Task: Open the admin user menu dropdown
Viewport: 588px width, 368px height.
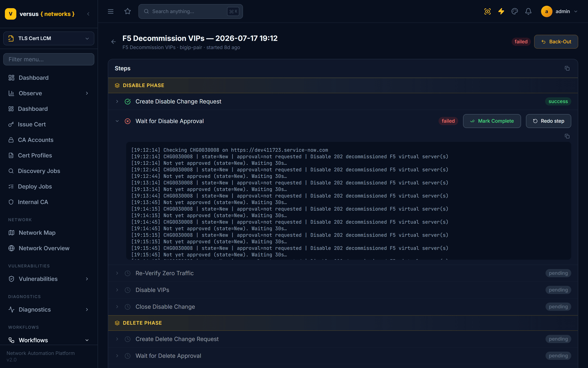Action: [x=559, y=11]
